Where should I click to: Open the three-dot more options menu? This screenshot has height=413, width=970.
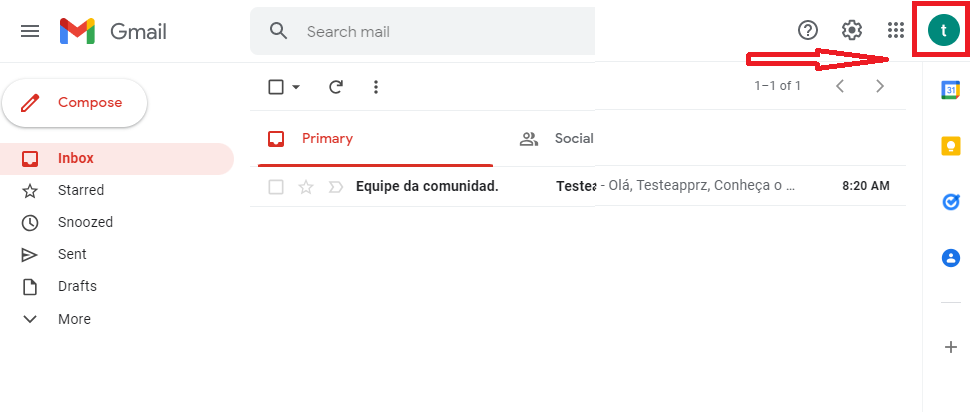376,87
